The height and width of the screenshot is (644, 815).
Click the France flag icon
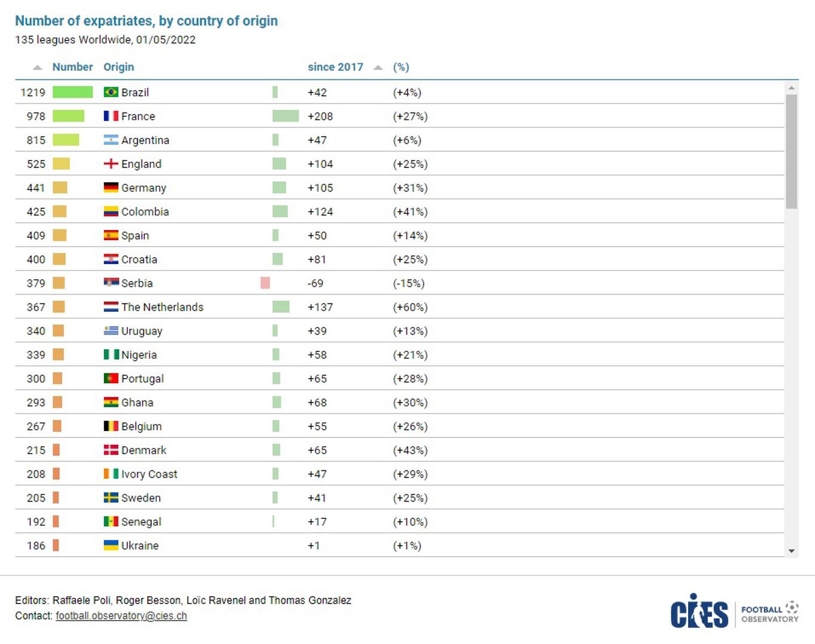coord(111,116)
